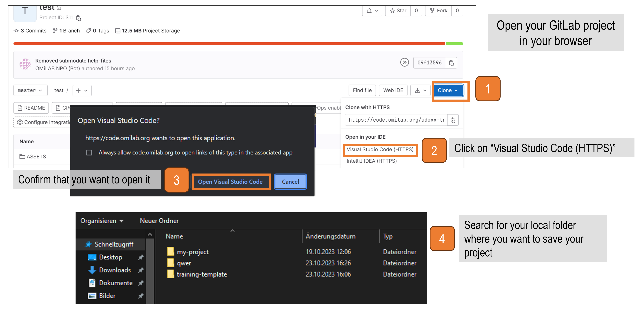Select Desktop in the navigation pane
The image size is (644, 313).
pyautogui.click(x=111, y=257)
